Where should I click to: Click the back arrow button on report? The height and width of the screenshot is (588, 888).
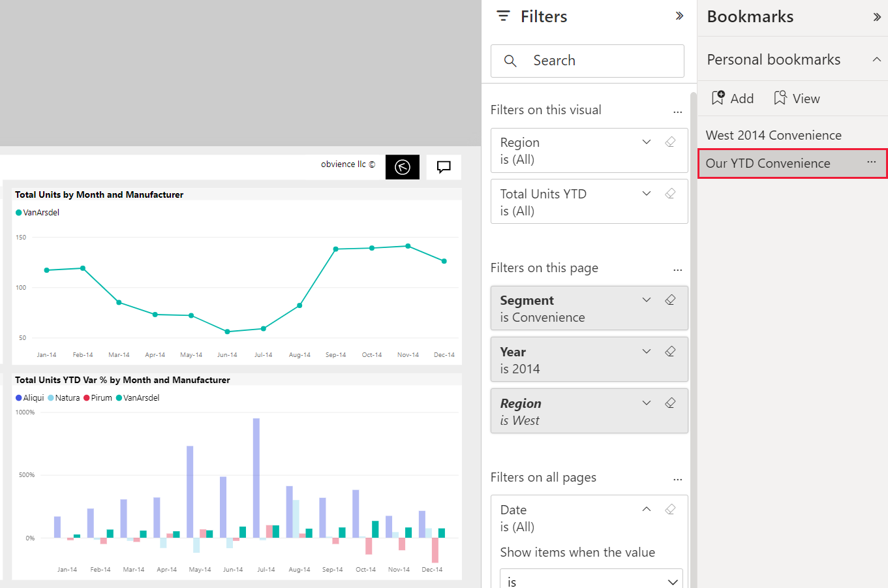(403, 167)
